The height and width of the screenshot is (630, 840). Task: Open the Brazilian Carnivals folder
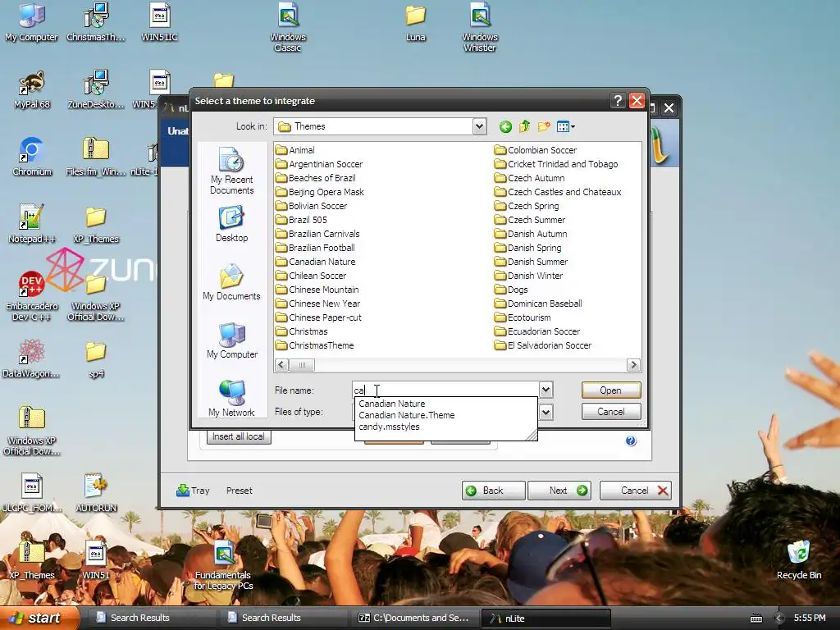[317, 234]
